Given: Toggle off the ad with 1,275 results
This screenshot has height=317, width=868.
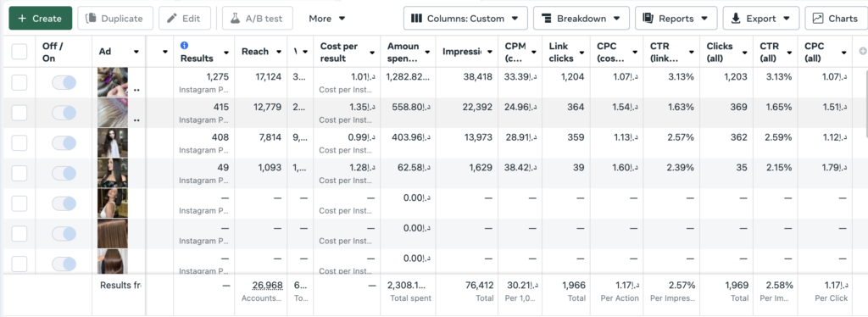Looking at the screenshot, I should (x=64, y=83).
